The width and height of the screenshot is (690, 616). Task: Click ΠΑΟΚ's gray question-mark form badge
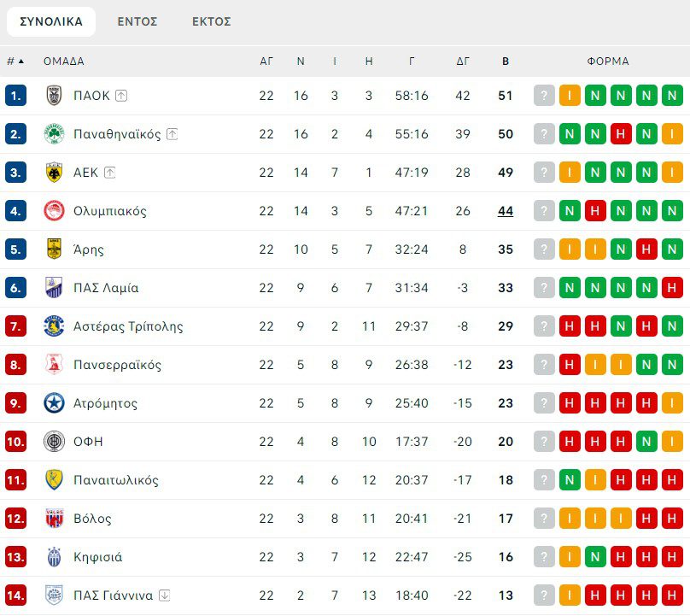coord(544,96)
